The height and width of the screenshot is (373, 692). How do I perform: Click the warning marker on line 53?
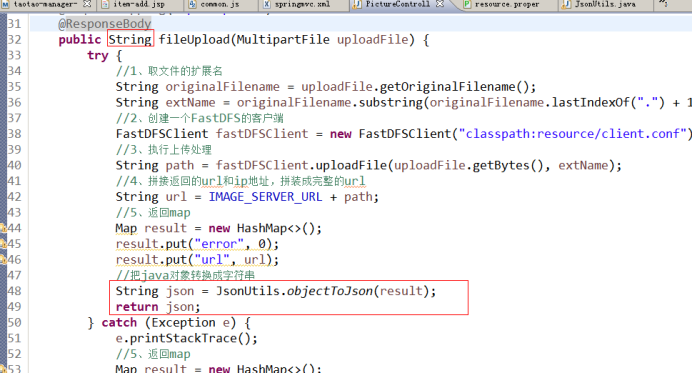coord(3,369)
